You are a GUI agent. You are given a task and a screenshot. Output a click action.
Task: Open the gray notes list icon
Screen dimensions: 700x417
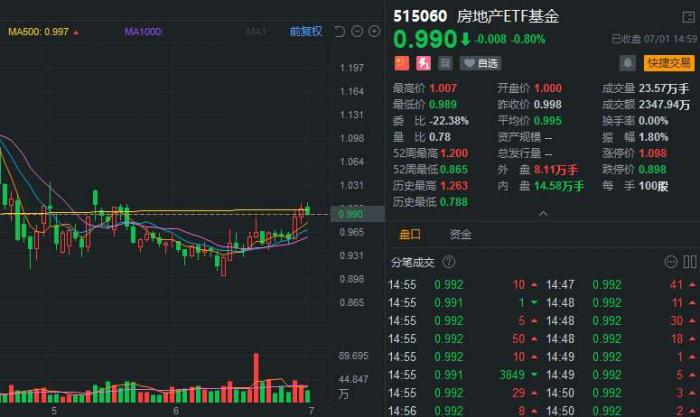point(445,63)
